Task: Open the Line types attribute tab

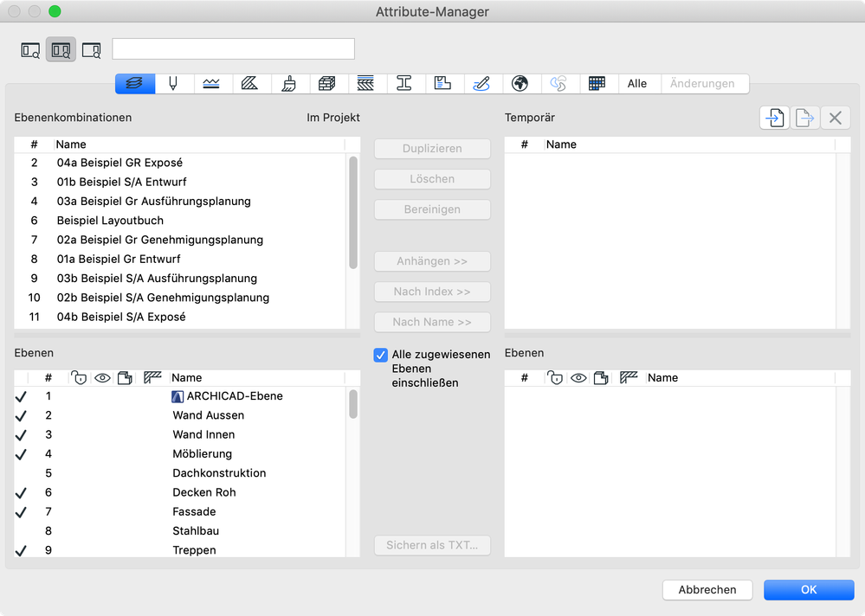Action: 211,84
